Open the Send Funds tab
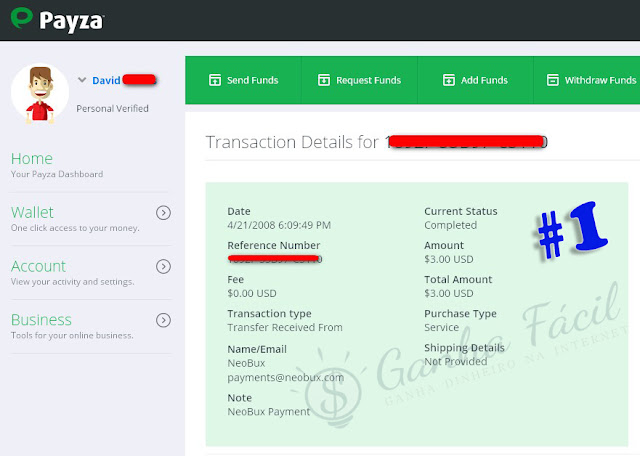The width and height of the screenshot is (640, 456). 243,80
